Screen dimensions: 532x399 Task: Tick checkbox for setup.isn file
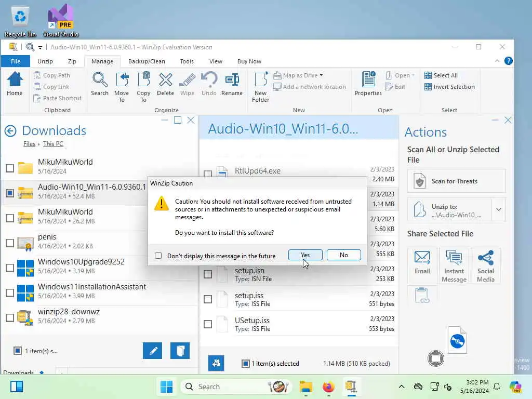208,274
